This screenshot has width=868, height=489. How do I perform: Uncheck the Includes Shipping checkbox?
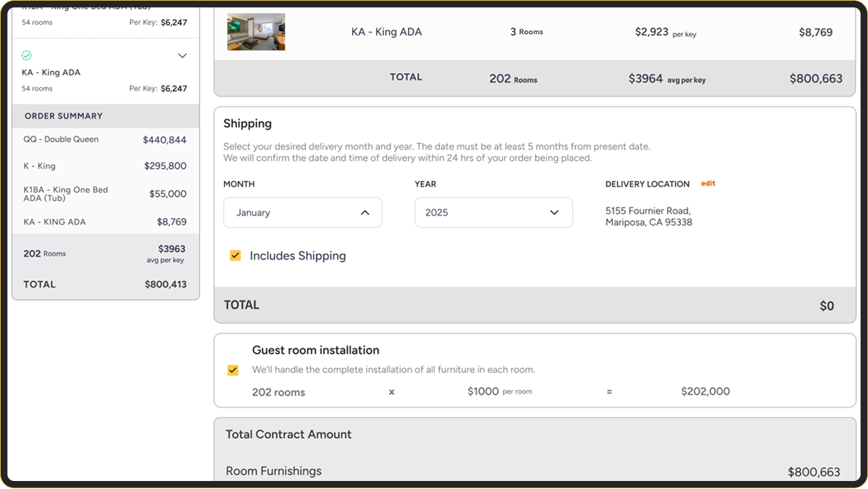[235, 256]
